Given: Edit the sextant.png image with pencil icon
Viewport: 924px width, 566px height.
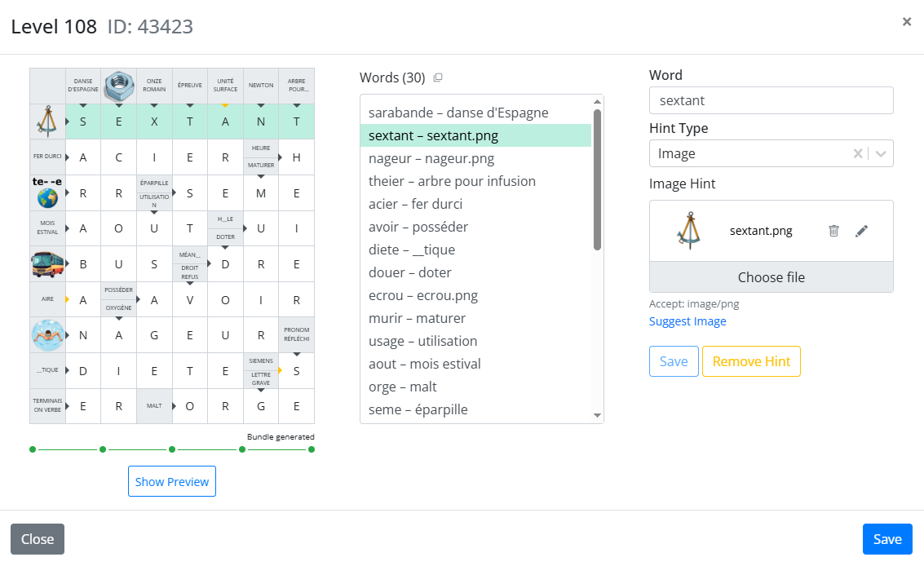Looking at the screenshot, I should 861,231.
